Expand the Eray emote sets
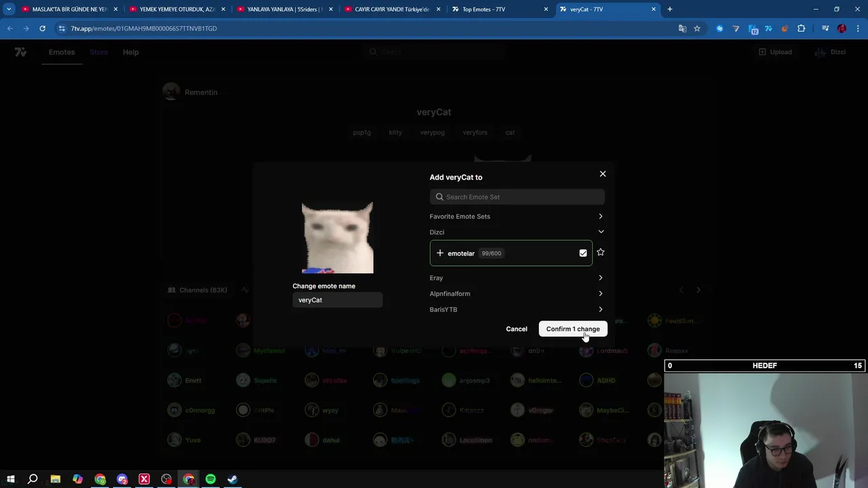 516,278
